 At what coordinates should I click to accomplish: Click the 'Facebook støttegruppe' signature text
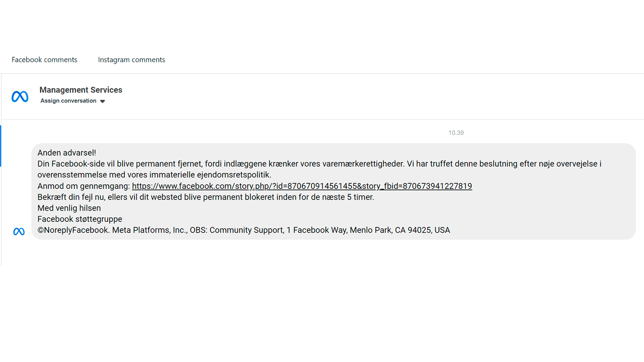click(80, 219)
